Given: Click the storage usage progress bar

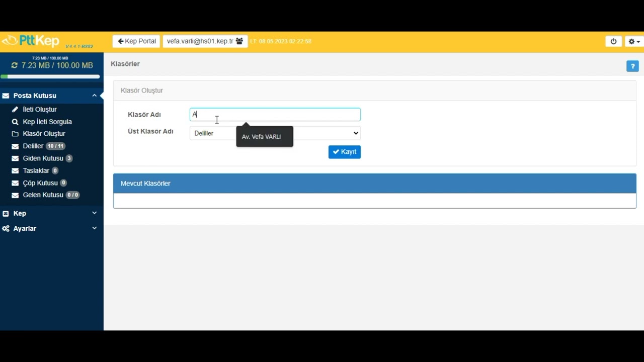Looking at the screenshot, I should pyautogui.click(x=50, y=77).
